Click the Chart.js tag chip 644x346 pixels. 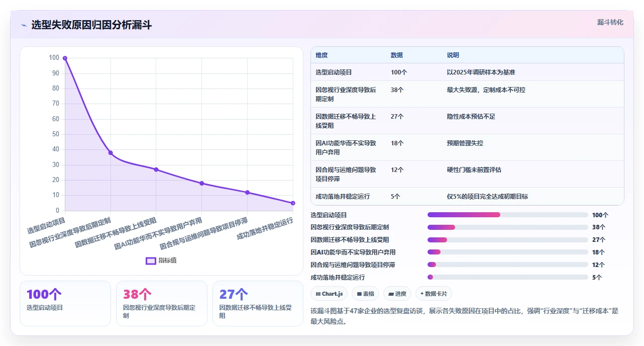pos(330,294)
